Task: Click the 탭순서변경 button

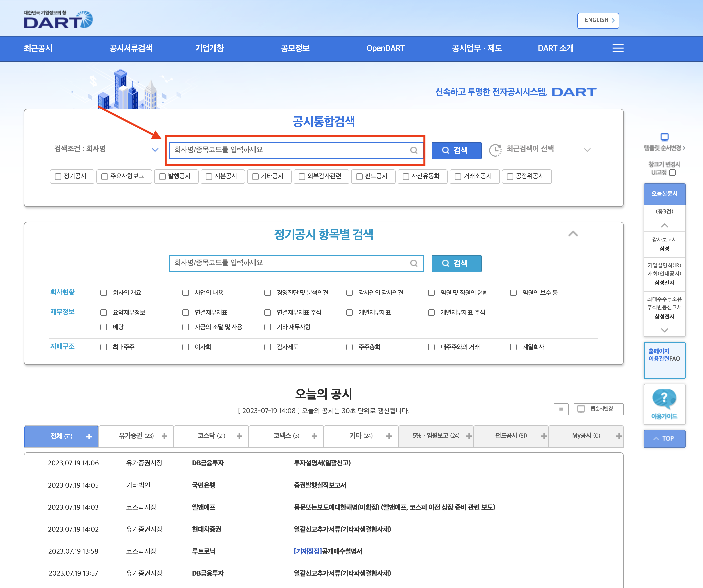Action: coord(598,409)
